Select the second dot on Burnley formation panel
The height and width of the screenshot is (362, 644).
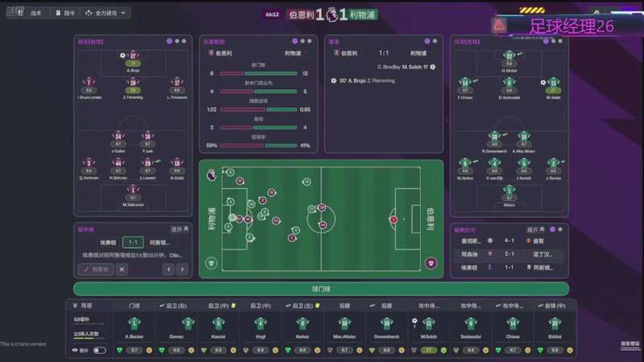(x=177, y=41)
